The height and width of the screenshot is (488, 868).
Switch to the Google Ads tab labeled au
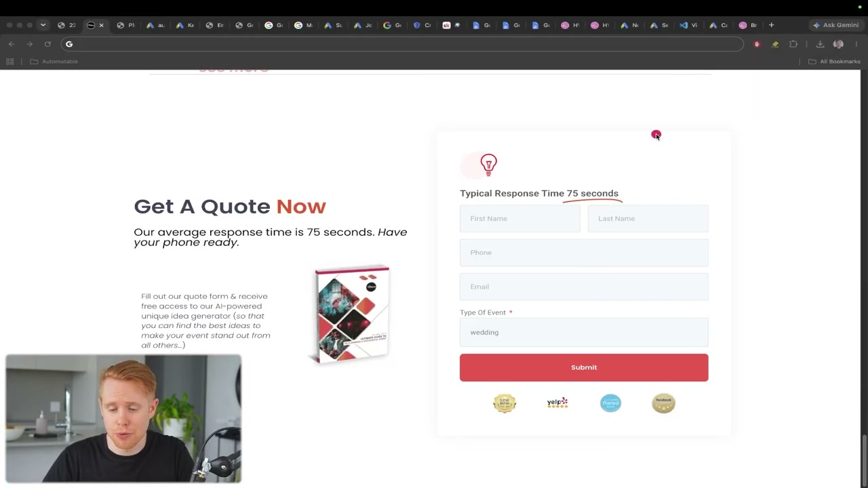click(155, 25)
